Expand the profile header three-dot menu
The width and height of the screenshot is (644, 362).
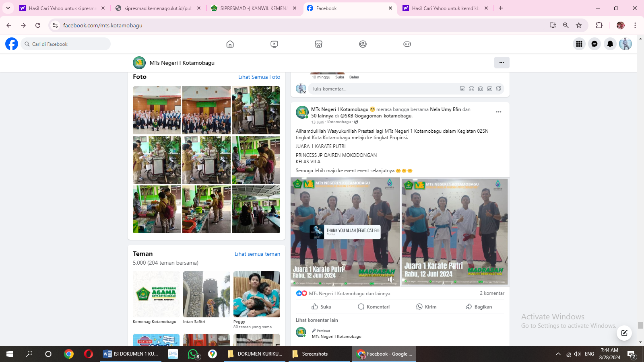(502, 62)
